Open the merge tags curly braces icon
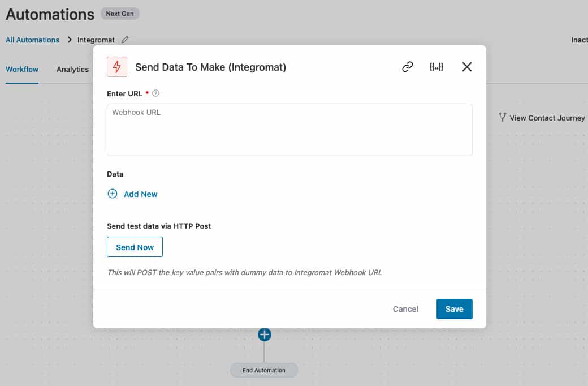Viewport: 588px width, 386px height. 436,67
